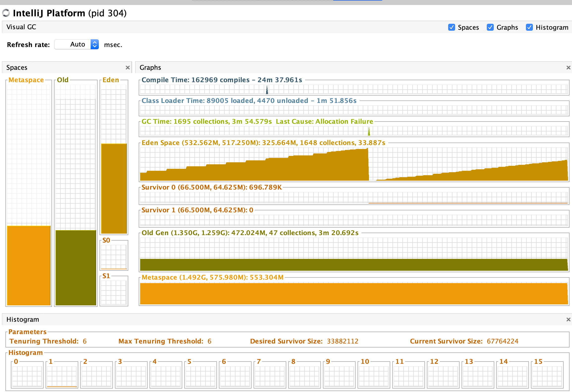The image size is (572, 392).
Task: Close the Histogram panel
Action: pos(568,319)
